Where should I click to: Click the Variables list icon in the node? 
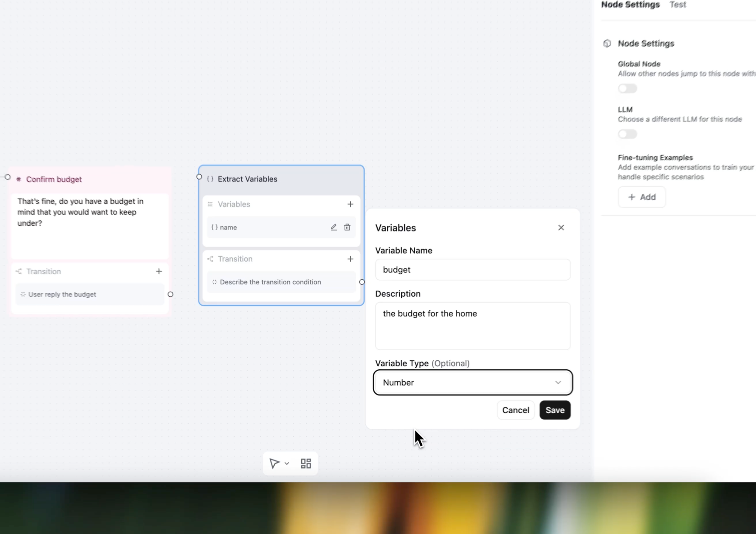[x=210, y=204]
